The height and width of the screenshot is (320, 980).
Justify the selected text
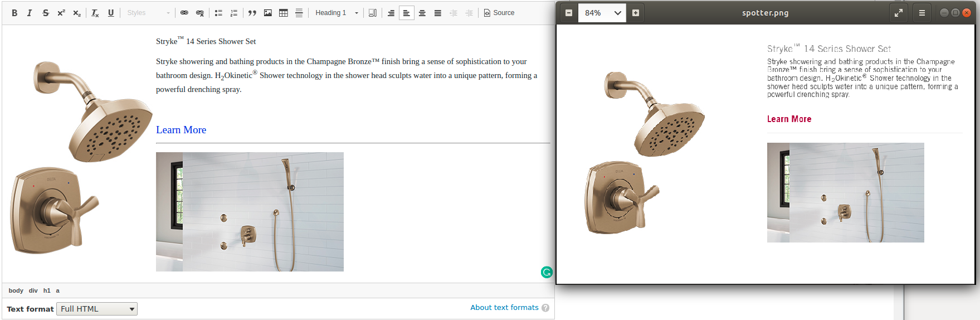438,13
